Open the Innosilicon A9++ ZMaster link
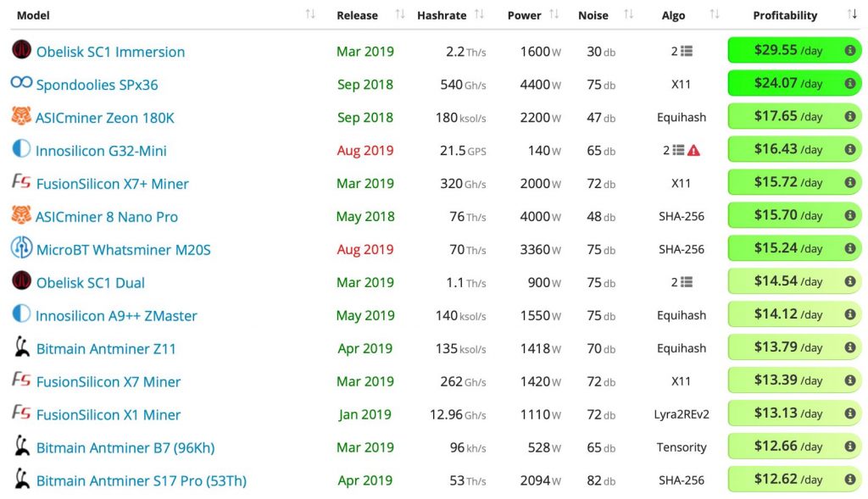Viewport: 868px width, 499px height. tap(116, 316)
